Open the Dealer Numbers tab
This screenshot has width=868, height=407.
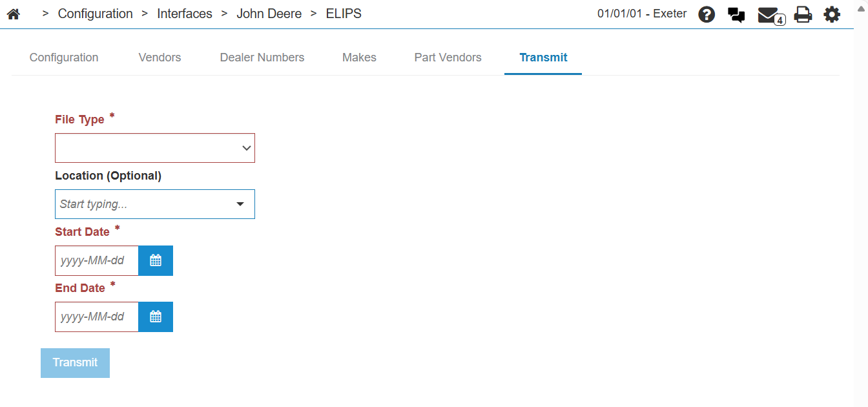pyautogui.click(x=262, y=57)
